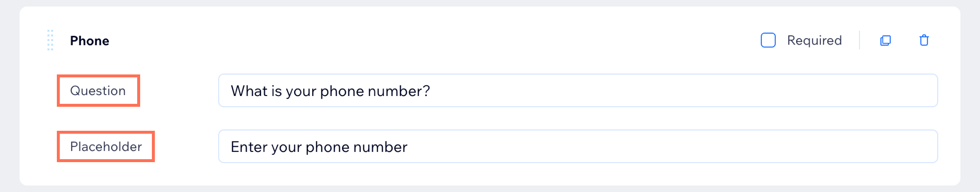Click into the Question input field

tap(578, 91)
